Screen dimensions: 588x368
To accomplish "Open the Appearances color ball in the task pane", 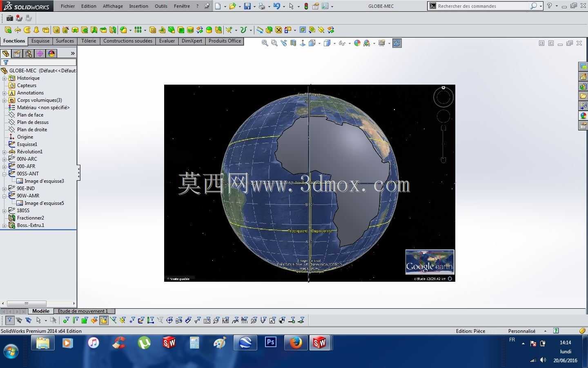I will click(x=583, y=116).
